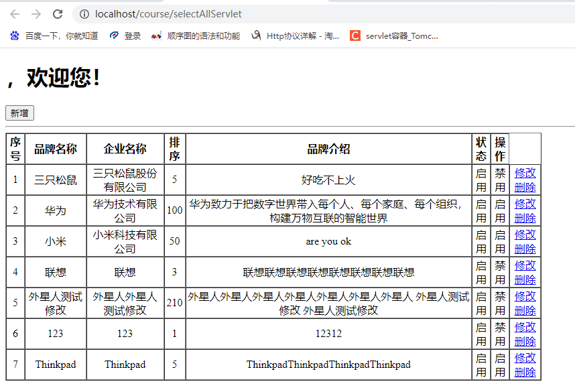Open the 百度一下 bookmark
The image size is (575, 392).
[x=54, y=36]
